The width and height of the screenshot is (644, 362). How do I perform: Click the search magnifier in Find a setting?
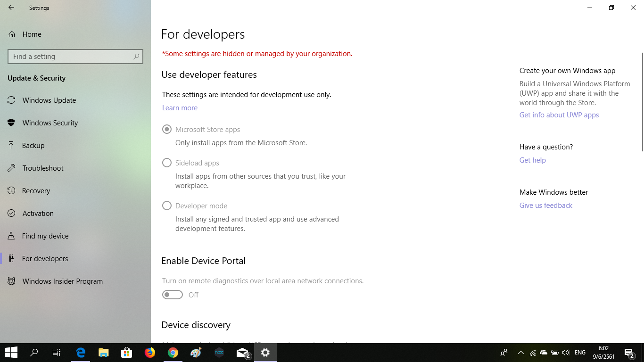tap(136, 57)
